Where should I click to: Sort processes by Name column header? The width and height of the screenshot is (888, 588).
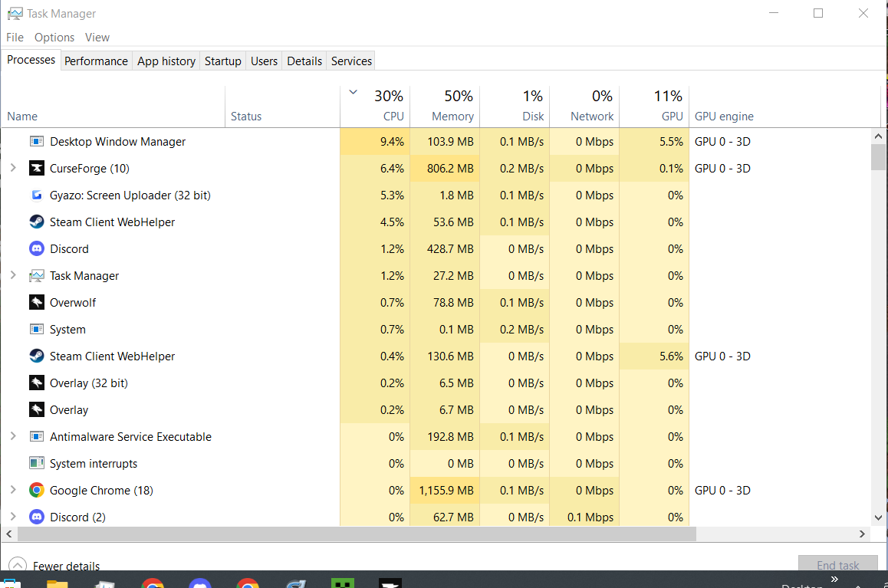113,107
